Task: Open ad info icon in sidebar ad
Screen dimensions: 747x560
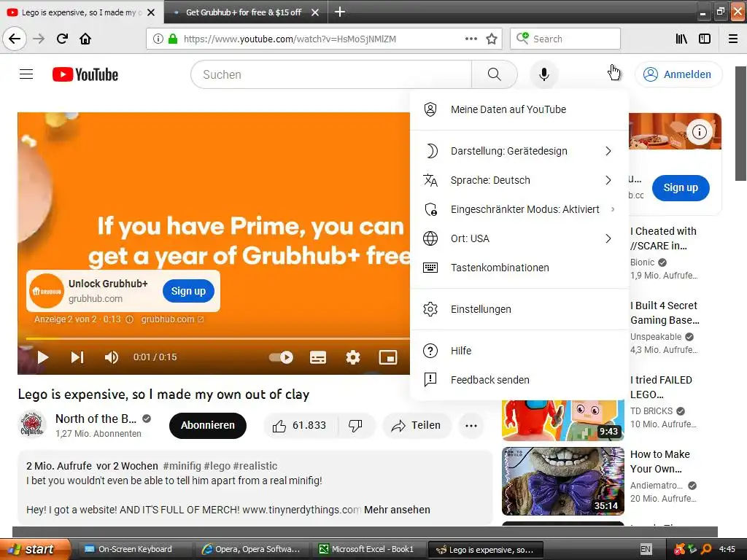Action: pos(699,132)
